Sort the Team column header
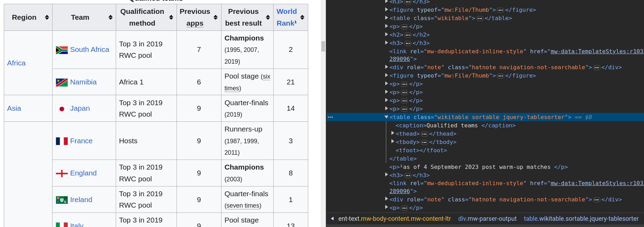Screen dimensions: 644x227 [x=110, y=17]
